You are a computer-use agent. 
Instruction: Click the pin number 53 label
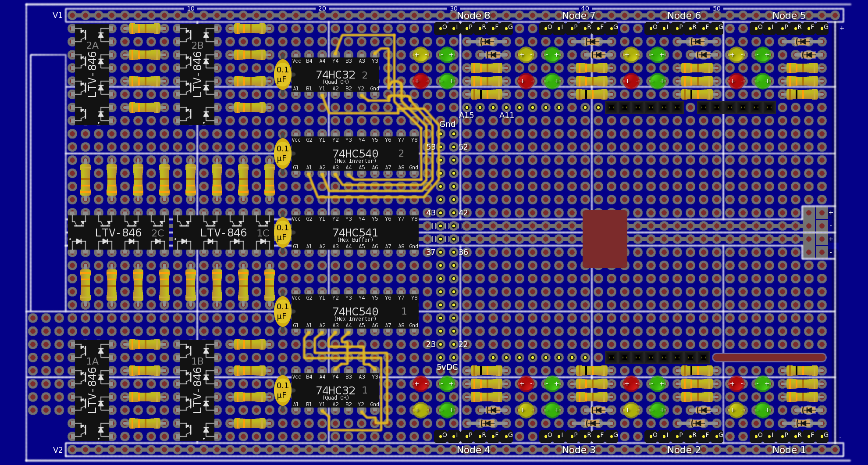tap(431, 147)
